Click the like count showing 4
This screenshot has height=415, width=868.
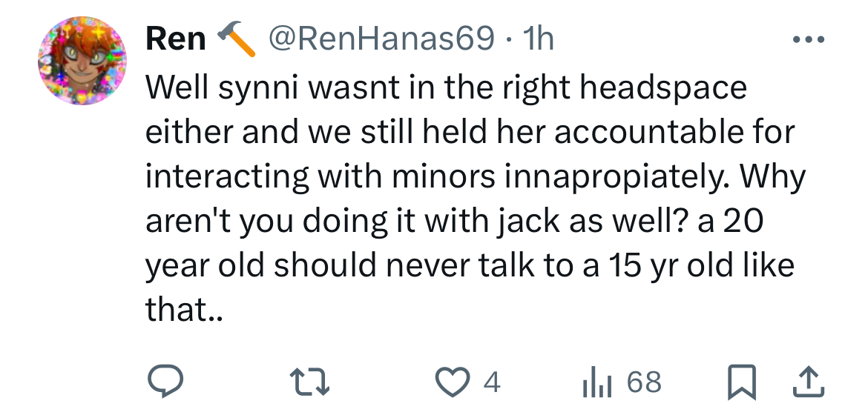coord(490,382)
